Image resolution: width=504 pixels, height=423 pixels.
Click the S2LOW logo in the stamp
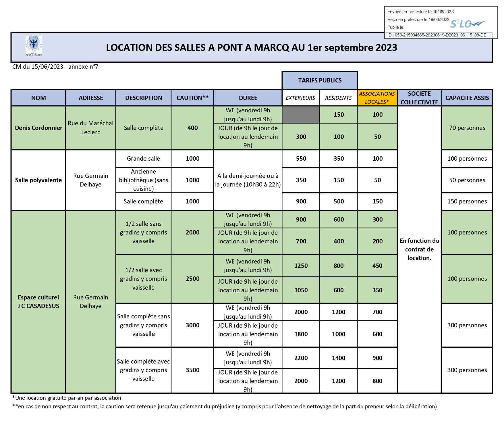(467, 24)
